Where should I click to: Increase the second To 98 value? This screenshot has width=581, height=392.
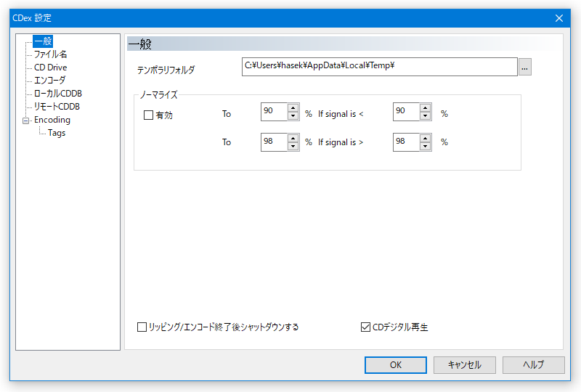(x=293, y=138)
